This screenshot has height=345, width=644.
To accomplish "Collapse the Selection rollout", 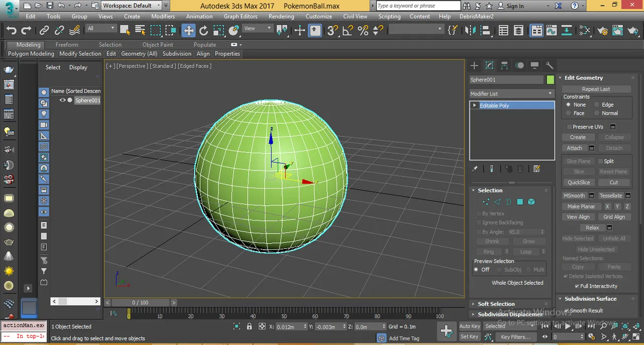I will pos(473,191).
